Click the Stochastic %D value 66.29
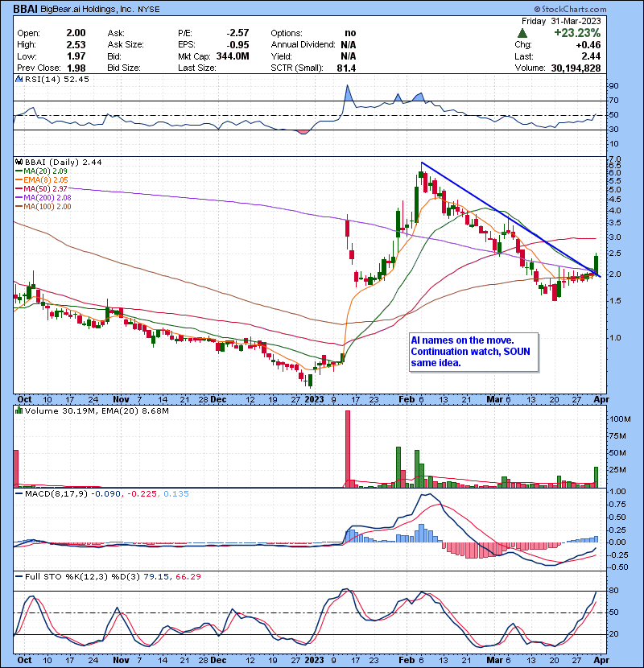 188,577
